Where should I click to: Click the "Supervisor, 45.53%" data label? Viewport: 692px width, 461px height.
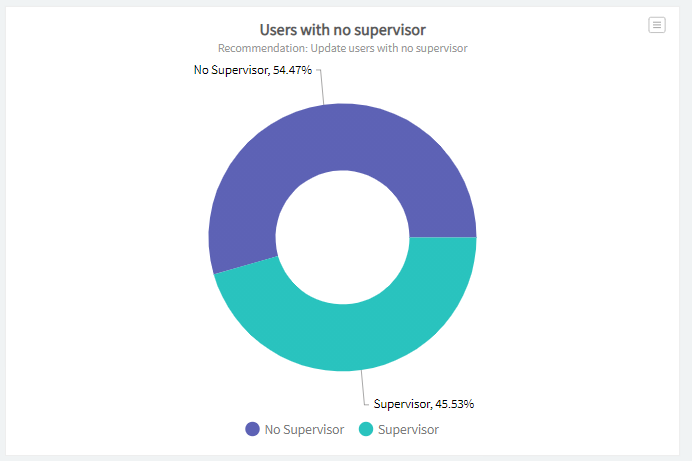[423, 404]
